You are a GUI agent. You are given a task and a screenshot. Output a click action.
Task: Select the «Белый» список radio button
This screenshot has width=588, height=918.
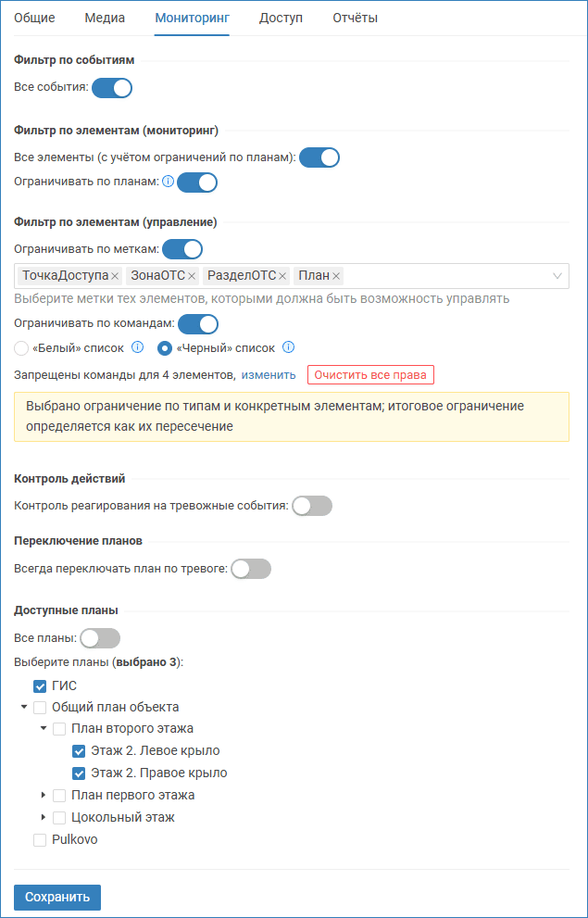click(22, 348)
